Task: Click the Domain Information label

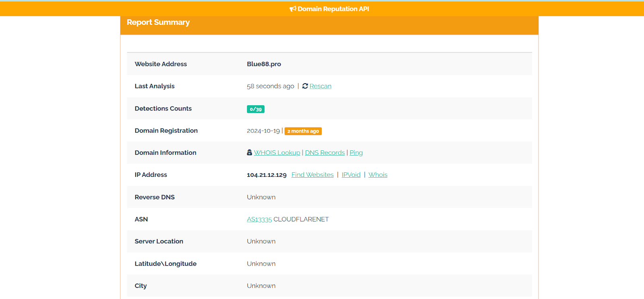Action: pyautogui.click(x=165, y=153)
